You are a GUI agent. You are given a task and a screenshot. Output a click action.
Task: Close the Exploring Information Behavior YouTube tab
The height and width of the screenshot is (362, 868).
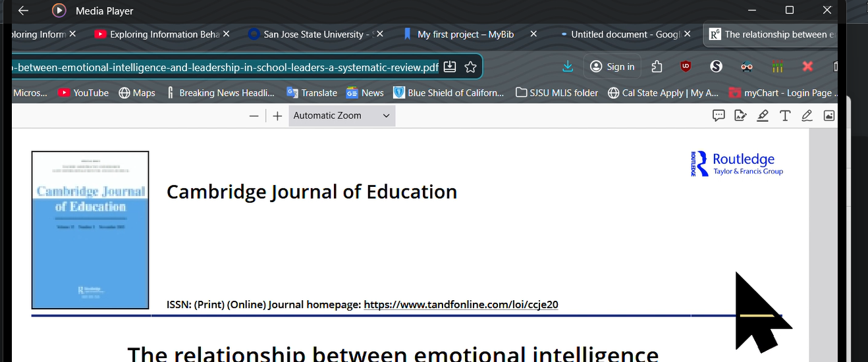click(226, 34)
